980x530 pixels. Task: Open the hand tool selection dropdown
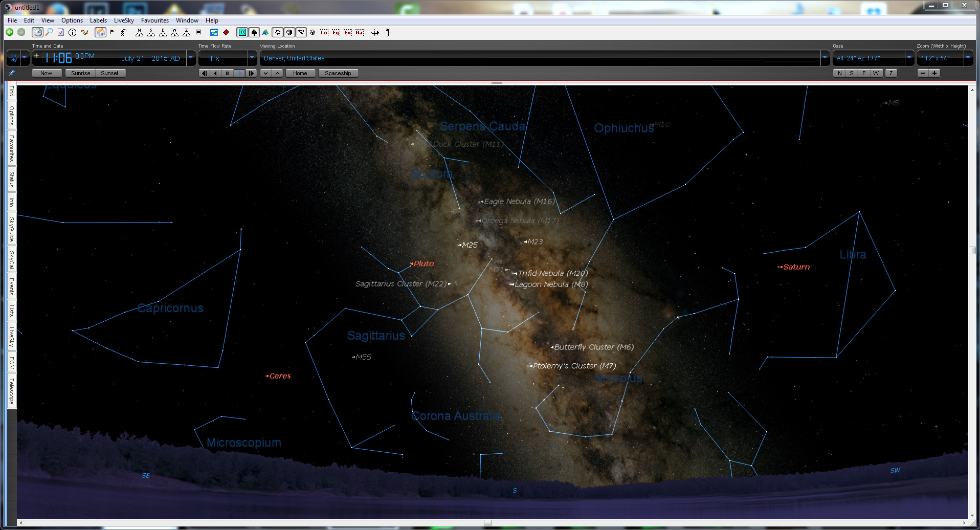pyautogui.click(x=24, y=58)
